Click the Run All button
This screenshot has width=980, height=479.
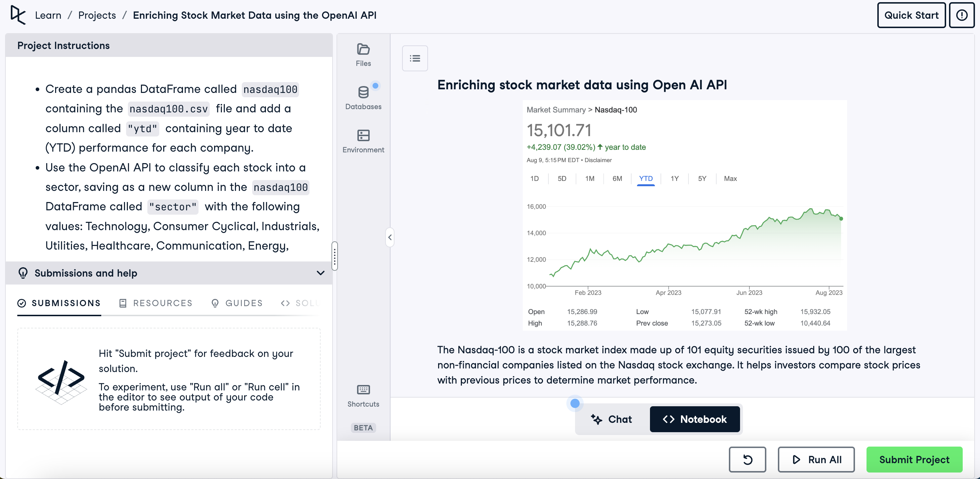(x=816, y=459)
